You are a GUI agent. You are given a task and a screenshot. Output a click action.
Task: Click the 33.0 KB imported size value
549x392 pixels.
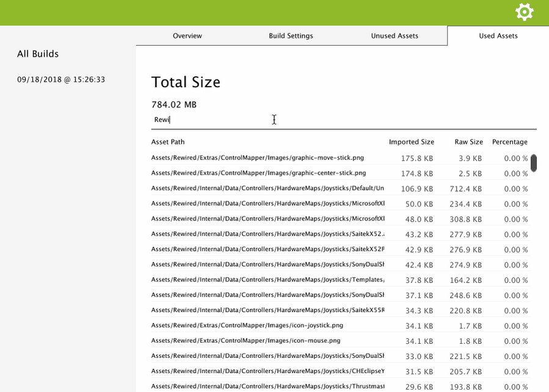(x=419, y=357)
